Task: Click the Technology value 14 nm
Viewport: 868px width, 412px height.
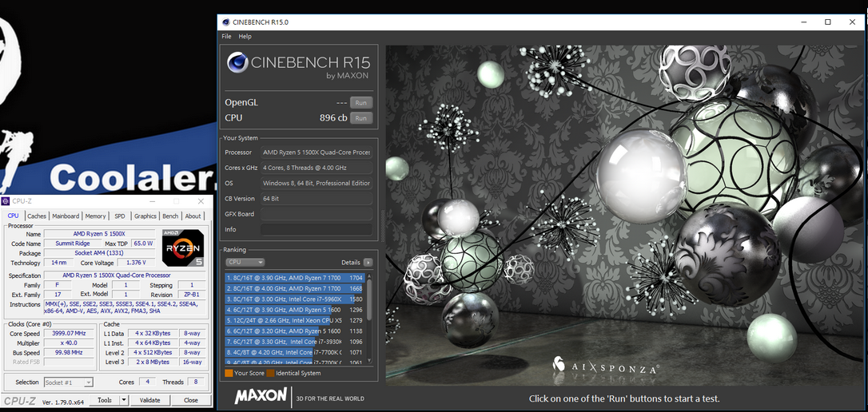Action: point(58,263)
